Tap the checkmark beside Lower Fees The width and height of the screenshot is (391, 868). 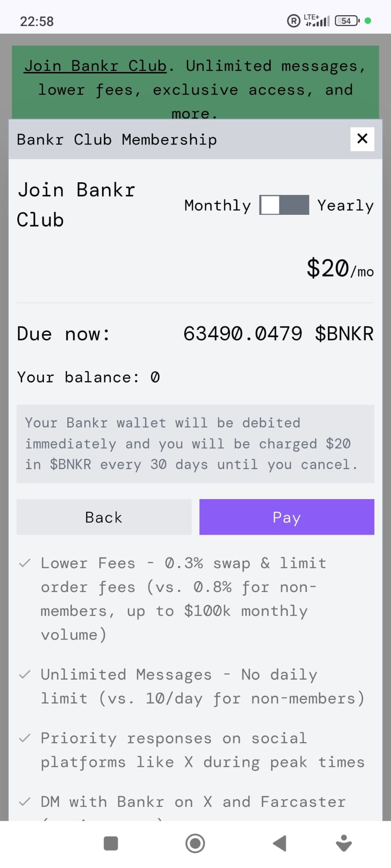click(x=25, y=563)
